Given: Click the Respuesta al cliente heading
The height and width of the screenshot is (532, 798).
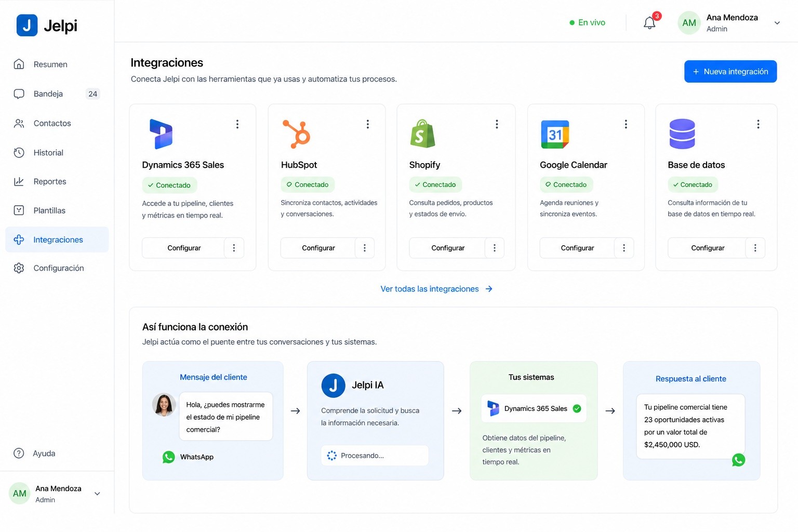Looking at the screenshot, I should [691, 379].
